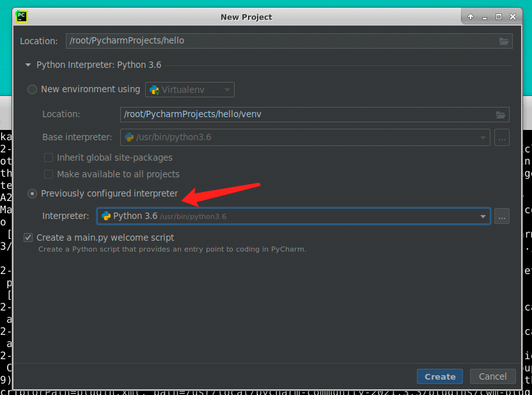The height and width of the screenshot is (395, 532).
Task: Click the keep-on-top arrow in the title bar
Action: click(471, 17)
